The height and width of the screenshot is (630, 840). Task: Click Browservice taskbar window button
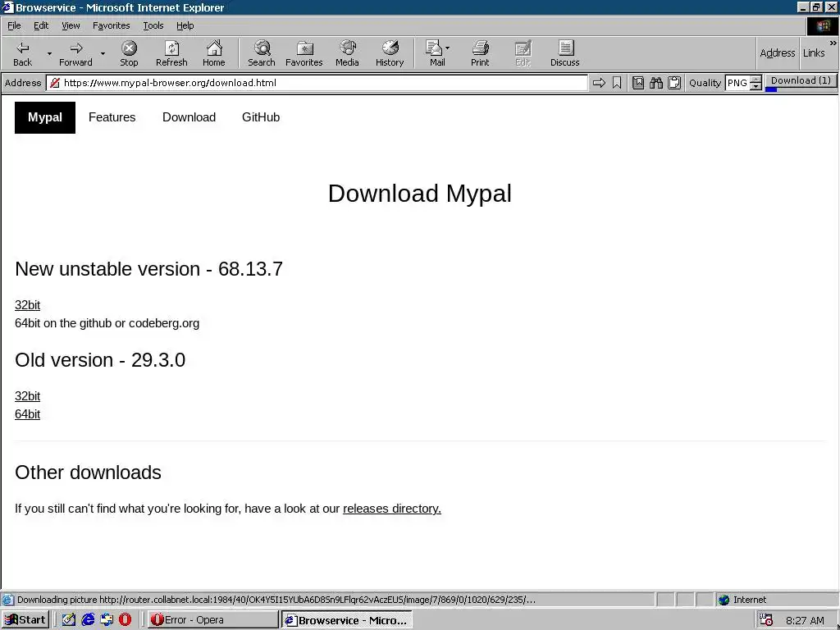pos(347,620)
